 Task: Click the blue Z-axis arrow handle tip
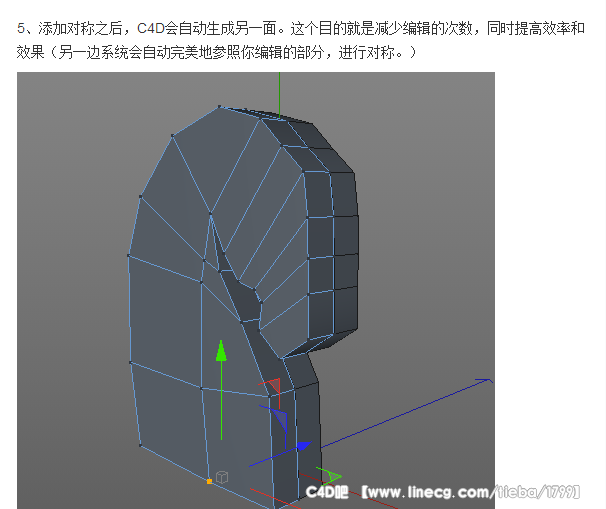click(x=304, y=446)
